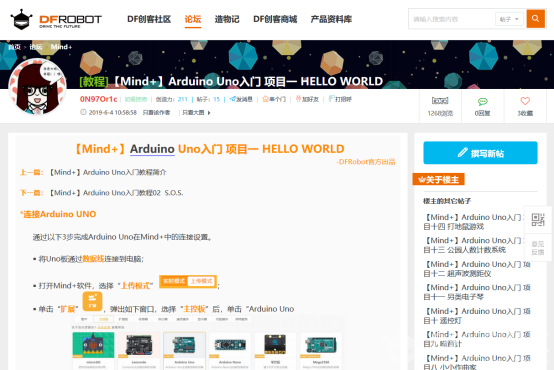Expand the 只看大图 arrow
The height and width of the screenshot is (370, 554).
(x=209, y=113)
